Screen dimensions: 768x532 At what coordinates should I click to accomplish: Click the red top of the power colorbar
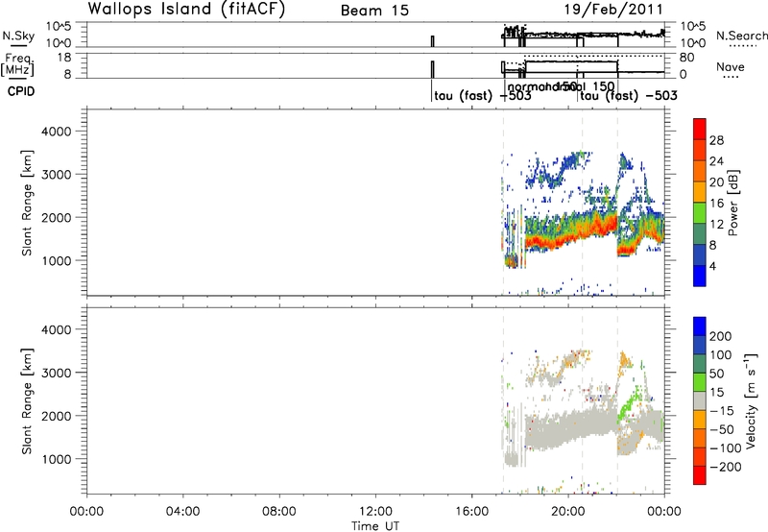point(700,129)
